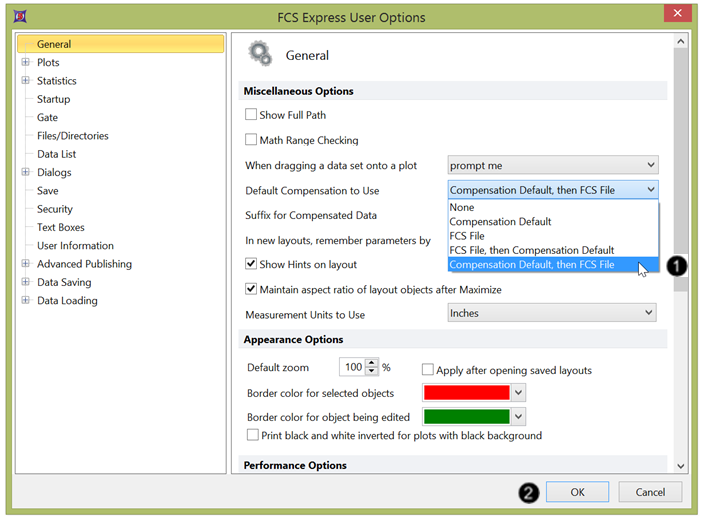Click the Performance Options section header
Viewport: 701px width, 517px height.
453,464
